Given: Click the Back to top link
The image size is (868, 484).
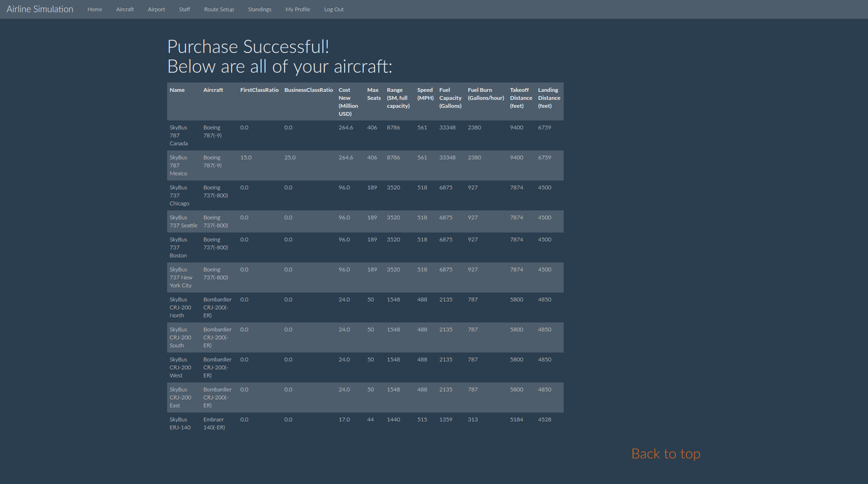Looking at the screenshot, I should click(666, 454).
